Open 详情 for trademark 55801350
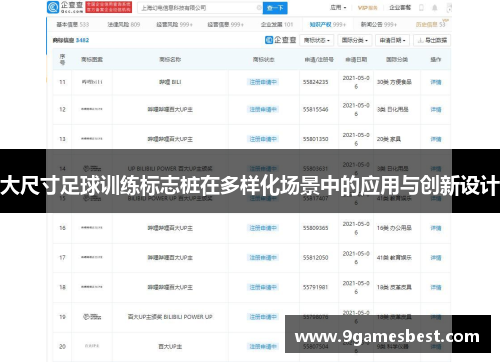This screenshot has width=500, height=362. point(436,139)
